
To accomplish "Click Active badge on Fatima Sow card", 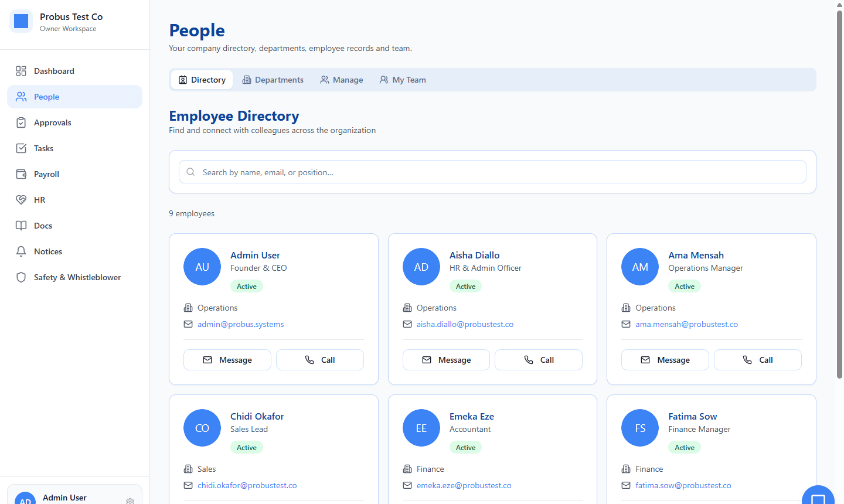I will coord(685,447).
